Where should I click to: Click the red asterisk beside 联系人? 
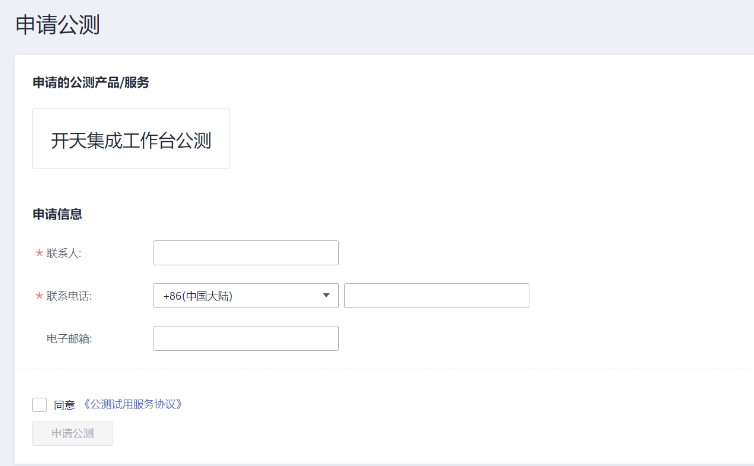click(39, 254)
